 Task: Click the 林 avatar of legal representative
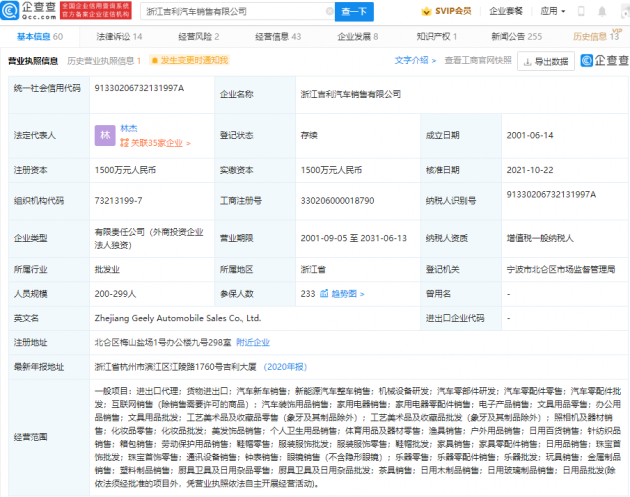pos(104,135)
